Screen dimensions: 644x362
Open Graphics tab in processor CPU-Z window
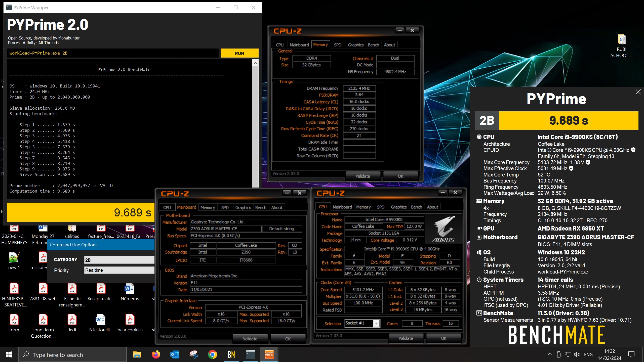398,207
